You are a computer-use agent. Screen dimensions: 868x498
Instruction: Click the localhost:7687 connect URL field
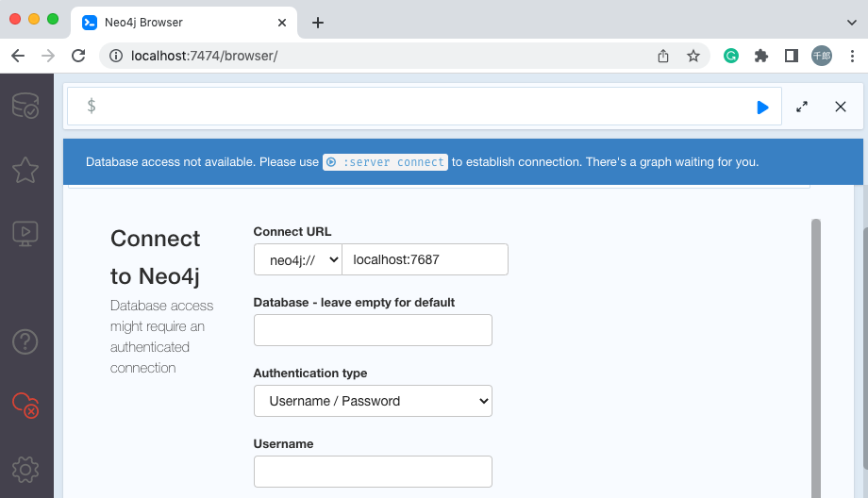point(426,259)
